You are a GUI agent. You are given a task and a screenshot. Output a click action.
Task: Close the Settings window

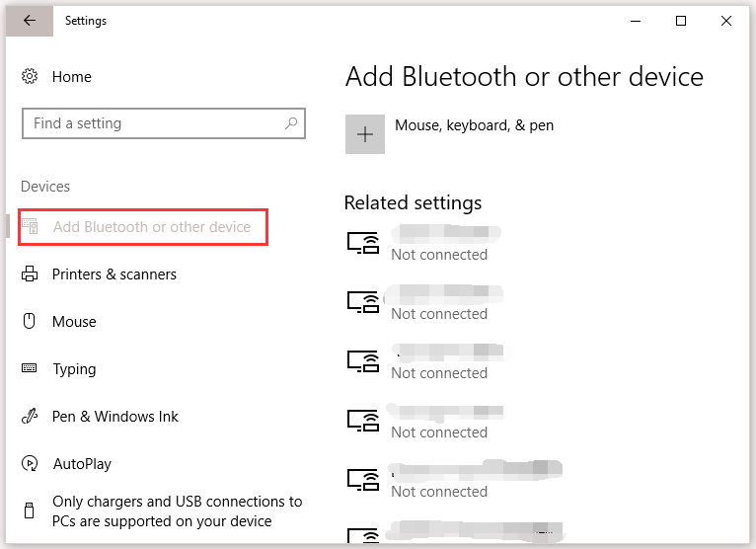726,21
